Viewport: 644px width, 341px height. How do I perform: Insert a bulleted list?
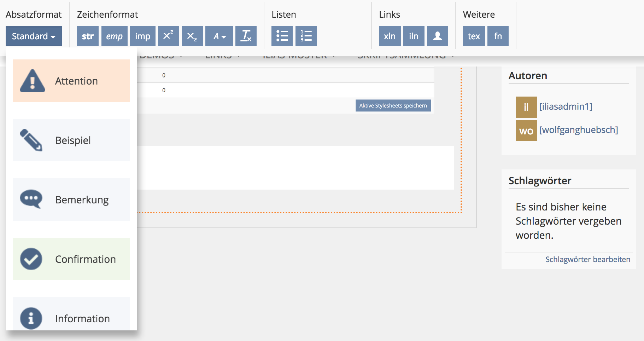[x=282, y=36]
